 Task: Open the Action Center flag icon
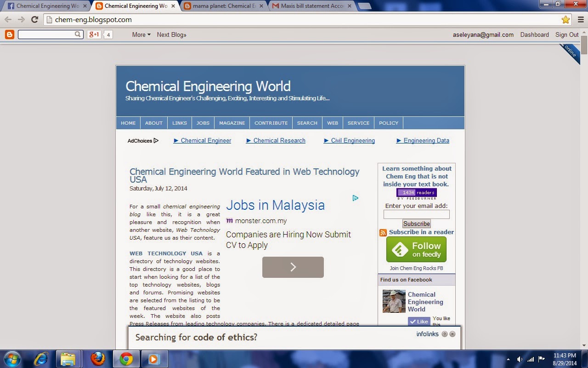[x=542, y=359]
